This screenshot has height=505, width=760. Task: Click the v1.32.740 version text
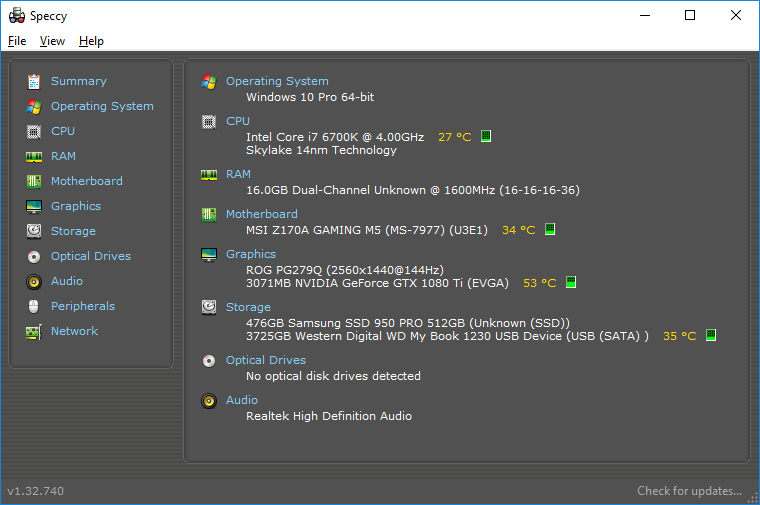click(35, 491)
